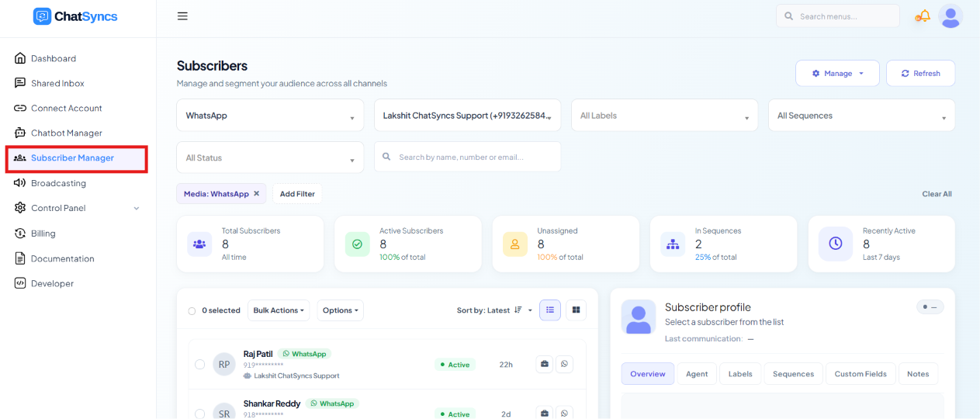
Task: Toggle the select-all subscribers checkbox
Action: [192, 311]
